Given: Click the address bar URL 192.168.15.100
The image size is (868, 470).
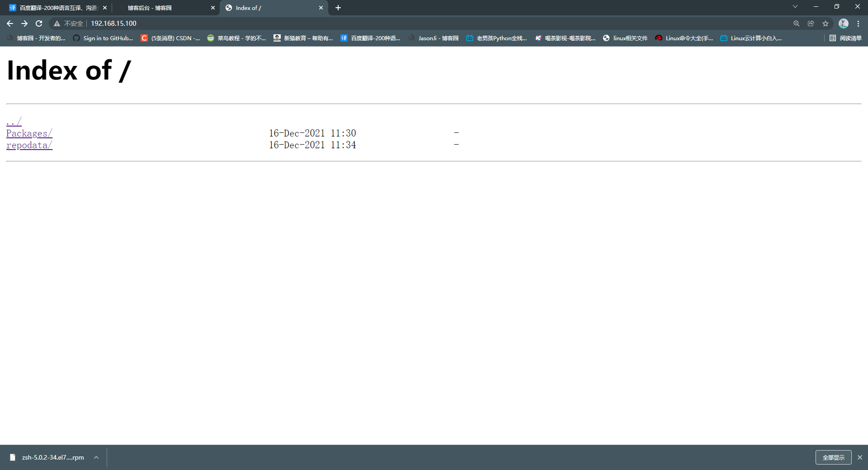Looking at the screenshot, I should [x=113, y=23].
